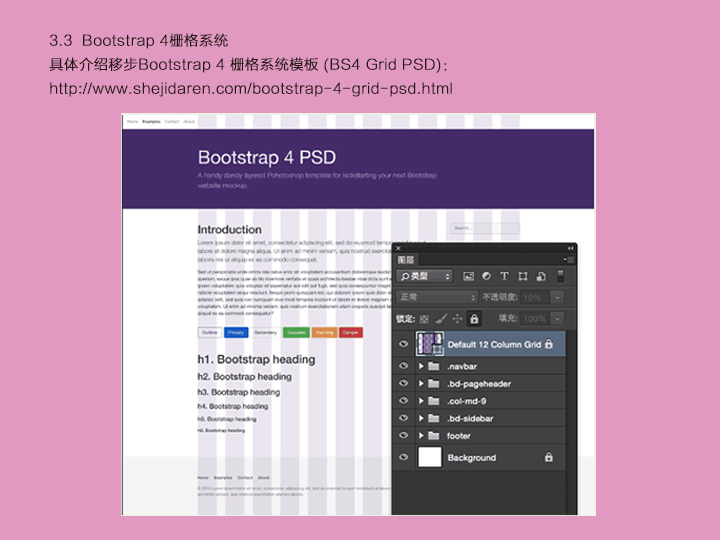Click folder icon of .col-md-9 group
Image resolution: width=720 pixels, height=540 pixels.
tap(433, 401)
